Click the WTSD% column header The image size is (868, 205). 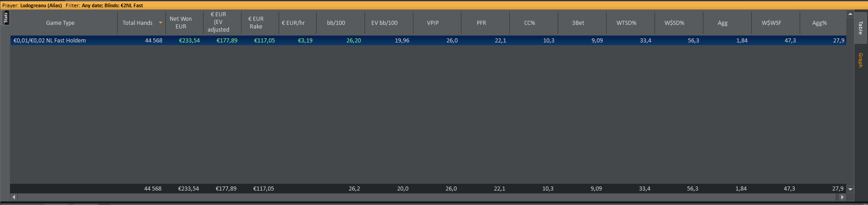(626, 23)
